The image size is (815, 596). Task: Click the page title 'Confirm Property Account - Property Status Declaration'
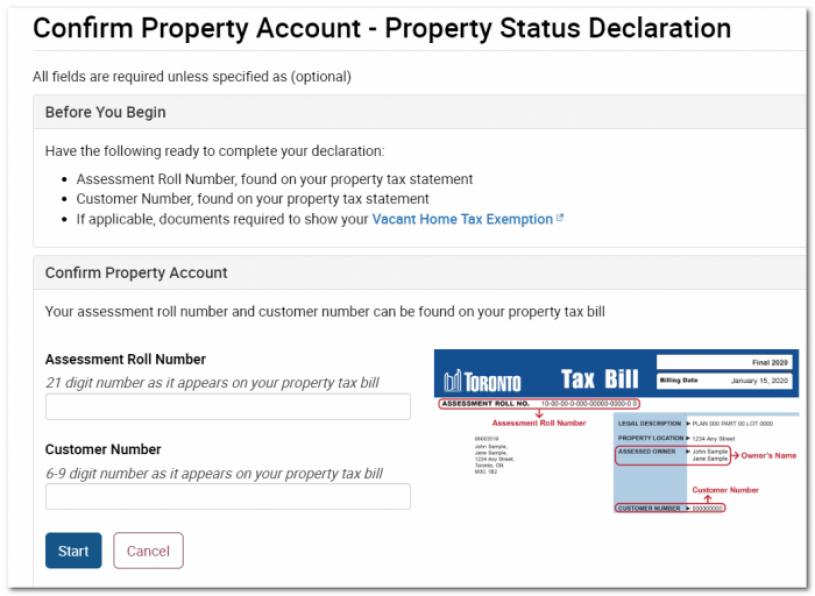pyautogui.click(x=381, y=28)
